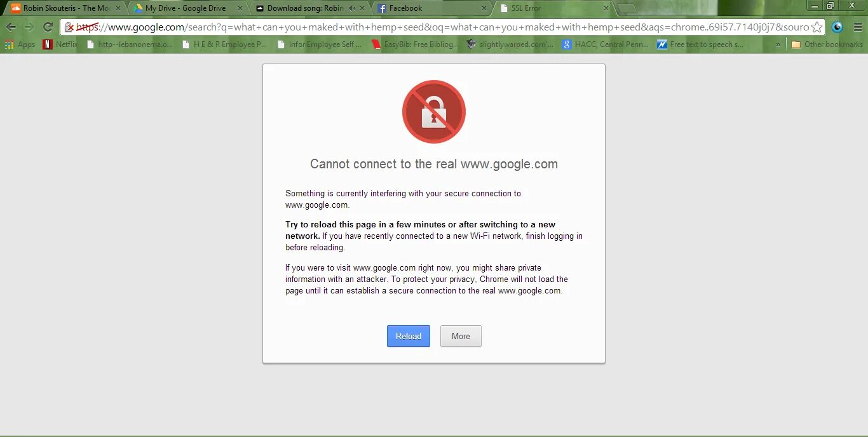Open the Apps shortcut in bookmarks bar
Screen dimensions: 868x437
point(20,44)
